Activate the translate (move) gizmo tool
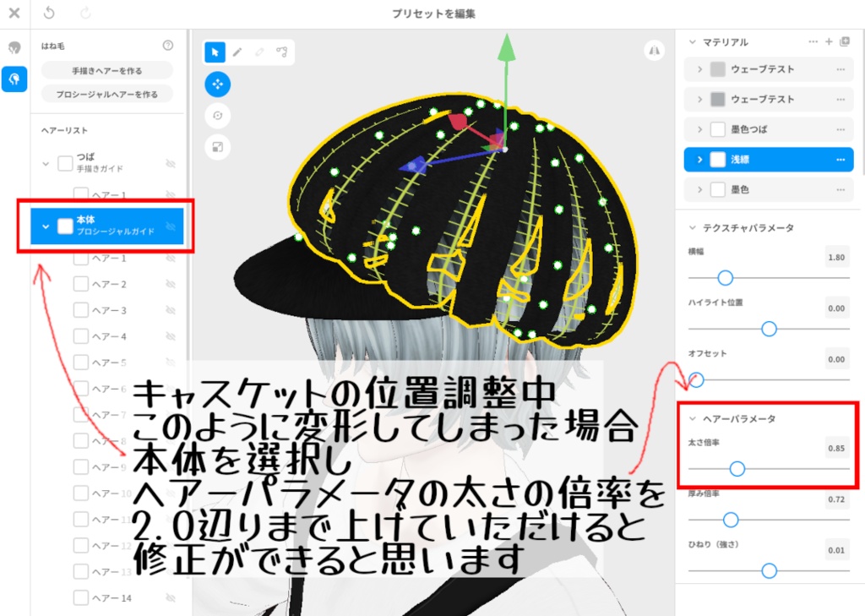This screenshot has height=616, width=865. [218, 84]
